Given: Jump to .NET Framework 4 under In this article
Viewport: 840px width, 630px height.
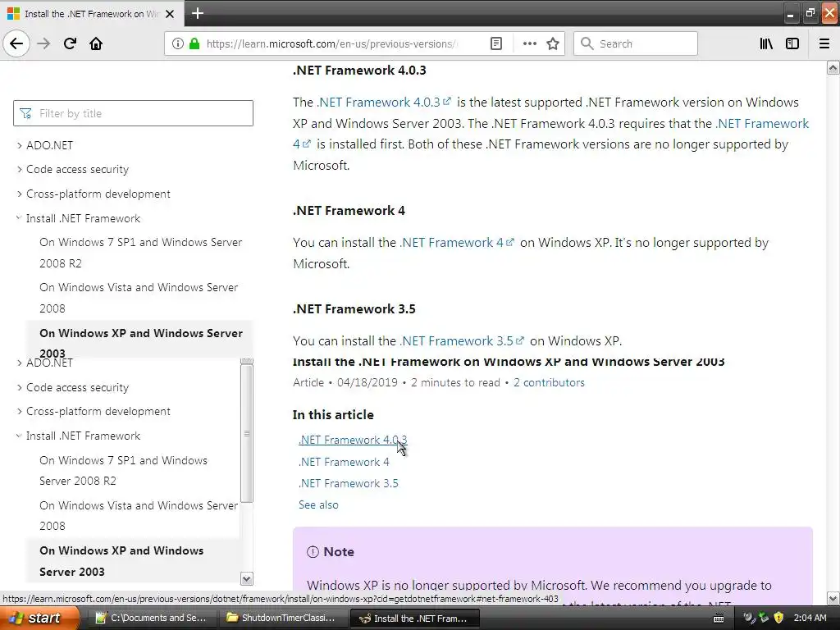Looking at the screenshot, I should coord(344,462).
